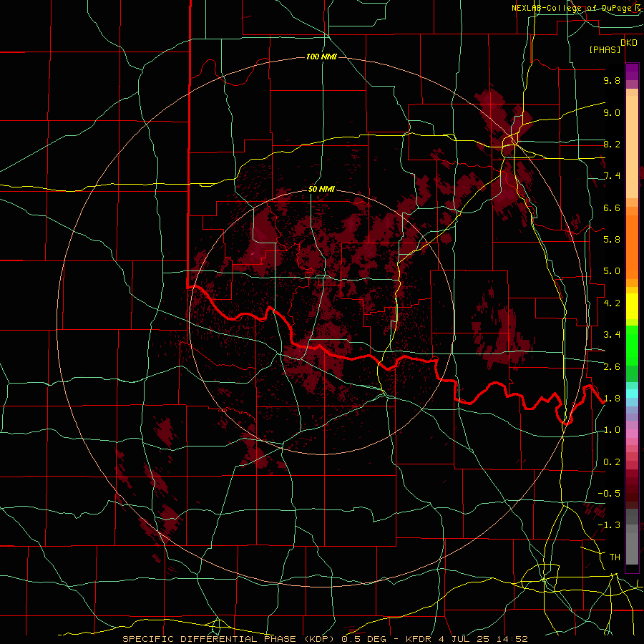The height and width of the screenshot is (644, 644).
Task: Click the 'KFDR' radar site identifier
Action: (x=420, y=639)
